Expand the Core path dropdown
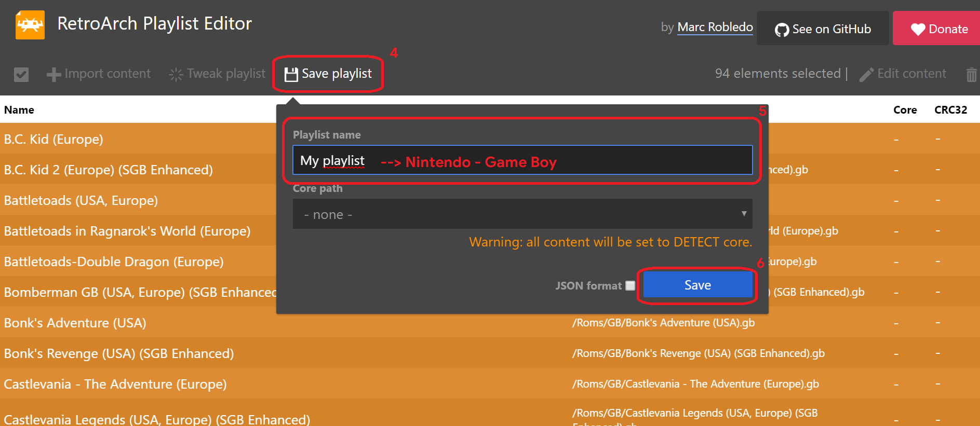Viewport: 980px width, 426px height. pos(522,214)
